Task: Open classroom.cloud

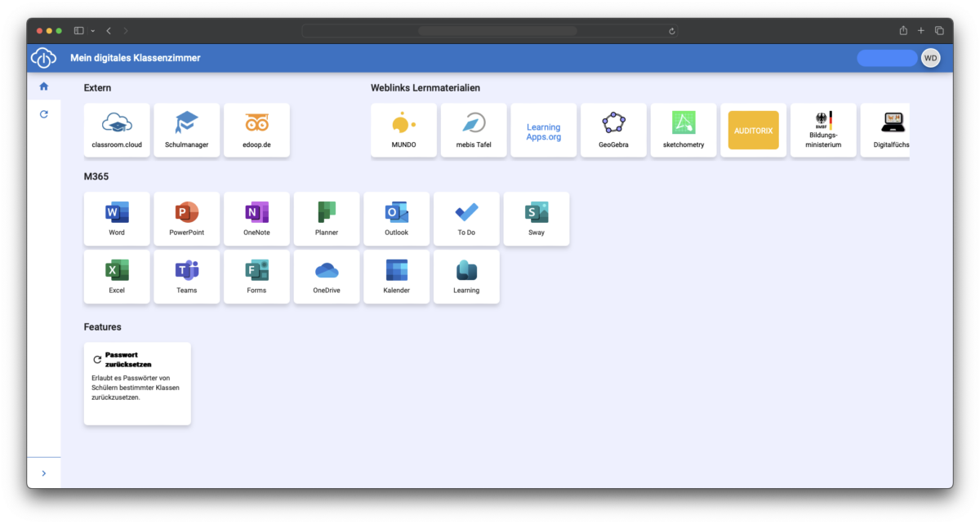Action: 116,130
